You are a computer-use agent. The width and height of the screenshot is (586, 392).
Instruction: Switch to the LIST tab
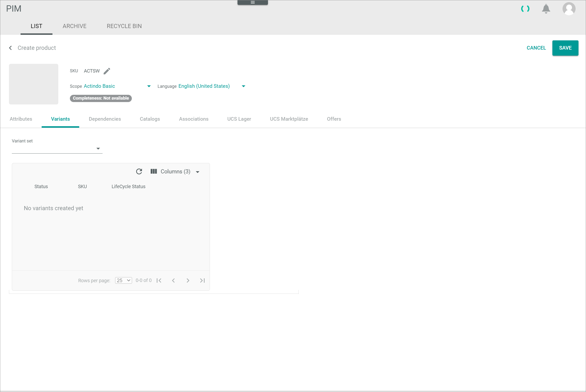pos(37,26)
